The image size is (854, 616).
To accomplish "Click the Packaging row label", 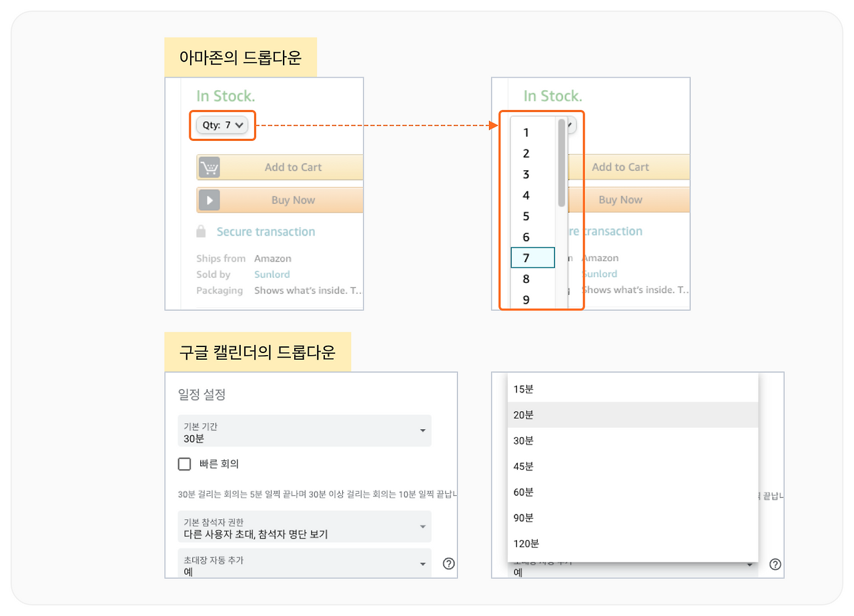I will [220, 290].
